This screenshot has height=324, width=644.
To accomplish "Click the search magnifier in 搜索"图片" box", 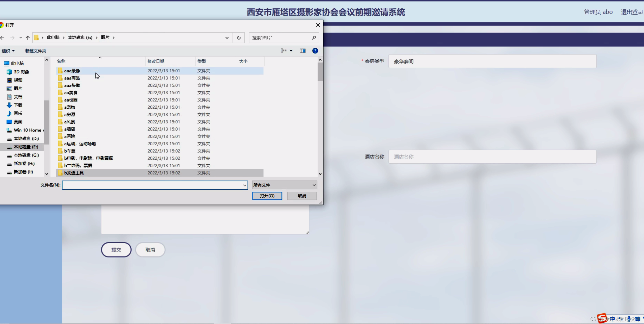I will point(314,38).
